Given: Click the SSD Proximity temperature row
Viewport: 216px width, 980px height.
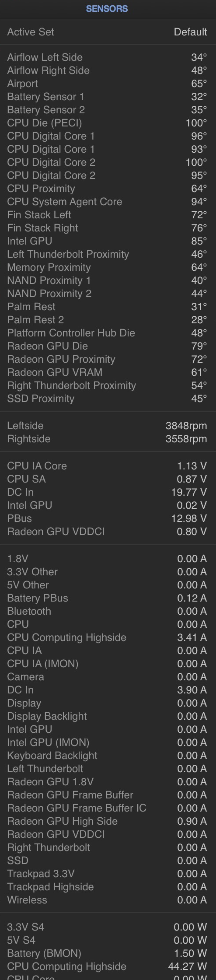Looking at the screenshot, I should [x=108, y=399].
